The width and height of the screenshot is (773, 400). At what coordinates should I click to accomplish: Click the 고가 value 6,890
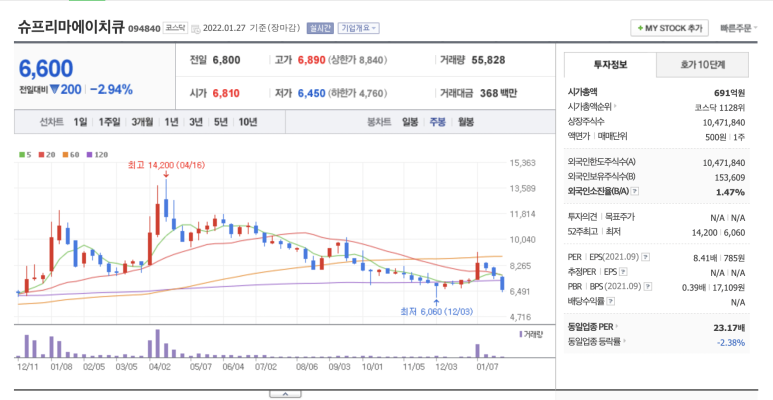click(x=312, y=60)
